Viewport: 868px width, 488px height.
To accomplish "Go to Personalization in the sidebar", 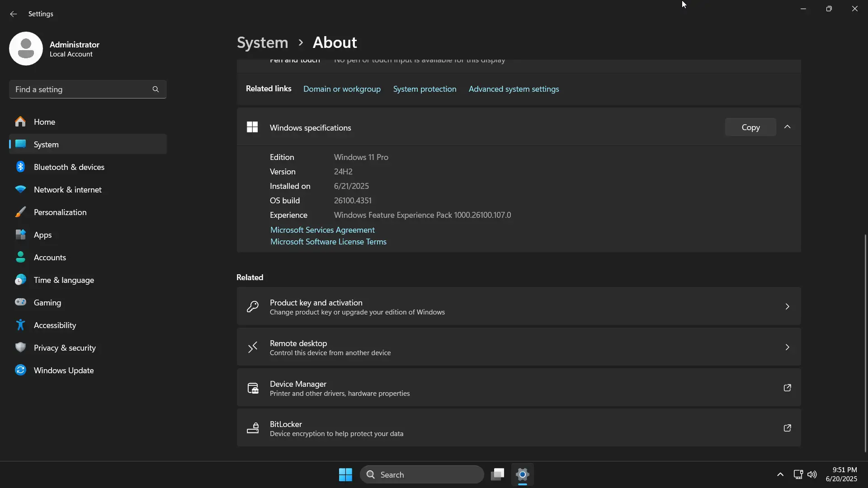I will tap(60, 212).
